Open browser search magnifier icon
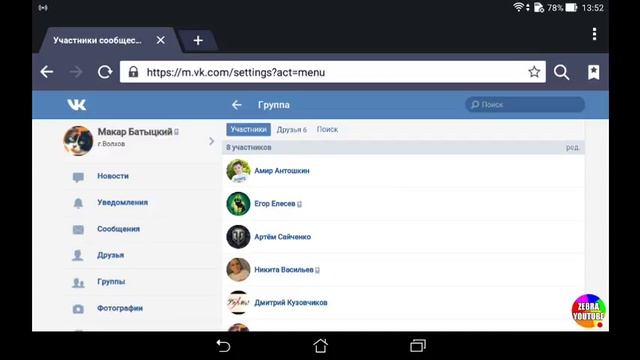The image size is (640, 360). (x=561, y=72)
